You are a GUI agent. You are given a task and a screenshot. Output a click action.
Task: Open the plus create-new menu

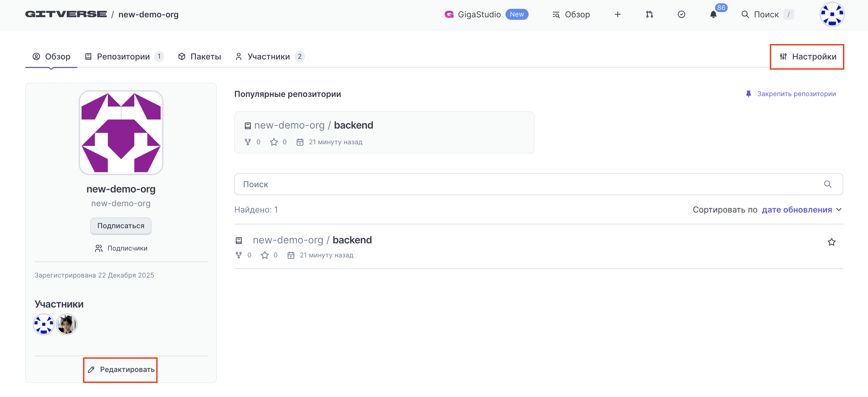point(617,15)
